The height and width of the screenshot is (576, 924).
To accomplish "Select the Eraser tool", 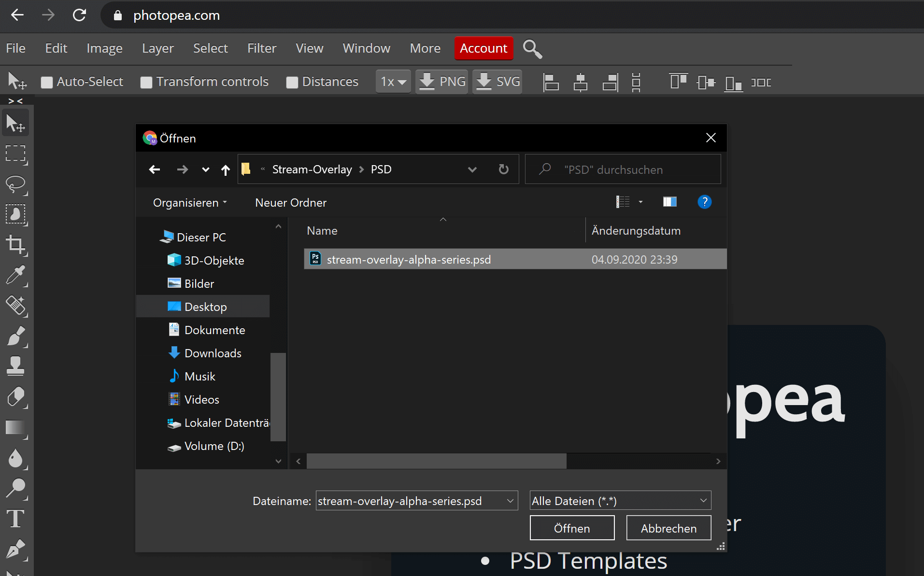I will pyautogui.click(x=15, y=397).
